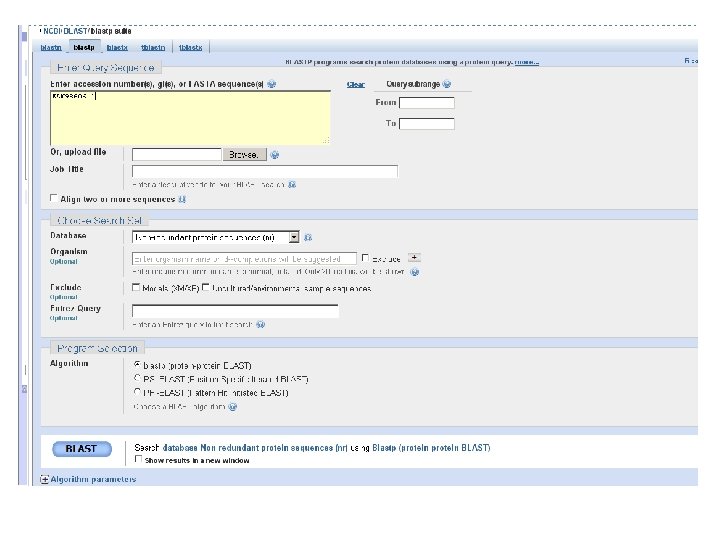
Task: Open help icon for query sequence entry
Action: [x=271, y=84]
